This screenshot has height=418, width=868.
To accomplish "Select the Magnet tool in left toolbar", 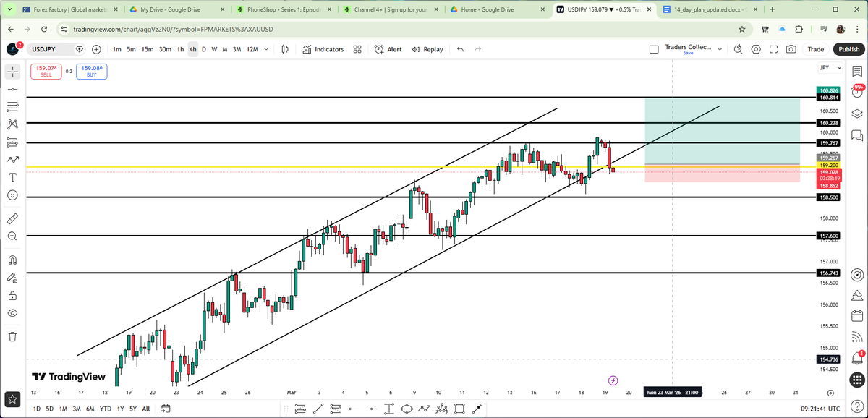I will (x=12, y=259).
